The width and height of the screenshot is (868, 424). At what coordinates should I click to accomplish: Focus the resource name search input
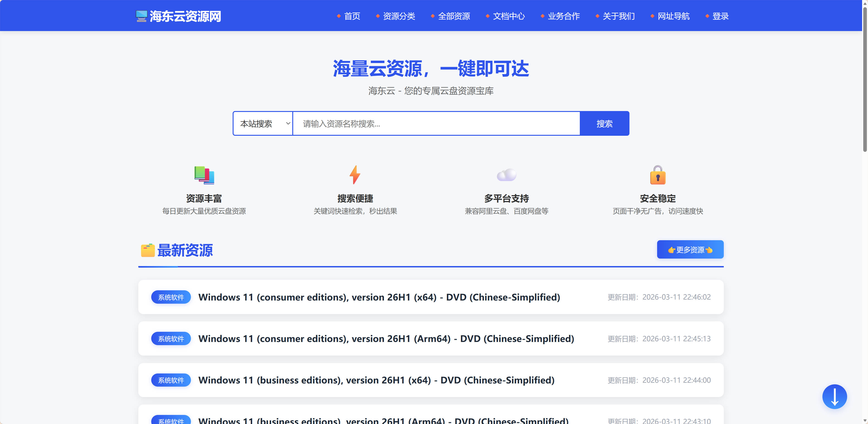(436, 124)
